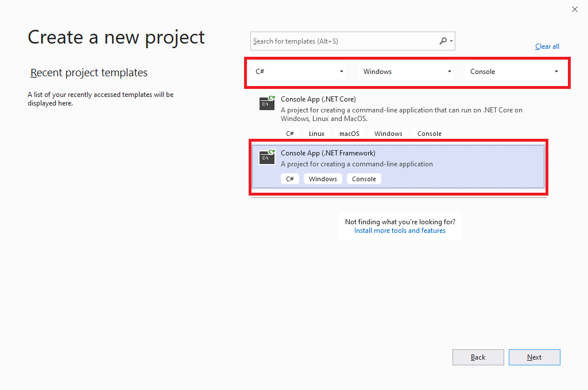Expand the search options arrow beside magnifier
The height and width of the screenshot is (390, 588).
[x=451, y=41]
